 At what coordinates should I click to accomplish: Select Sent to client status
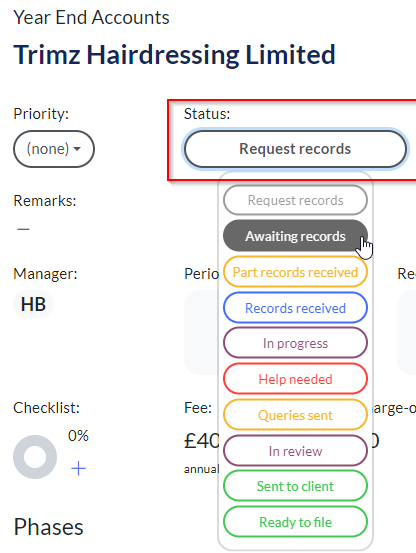coord(295,486)
